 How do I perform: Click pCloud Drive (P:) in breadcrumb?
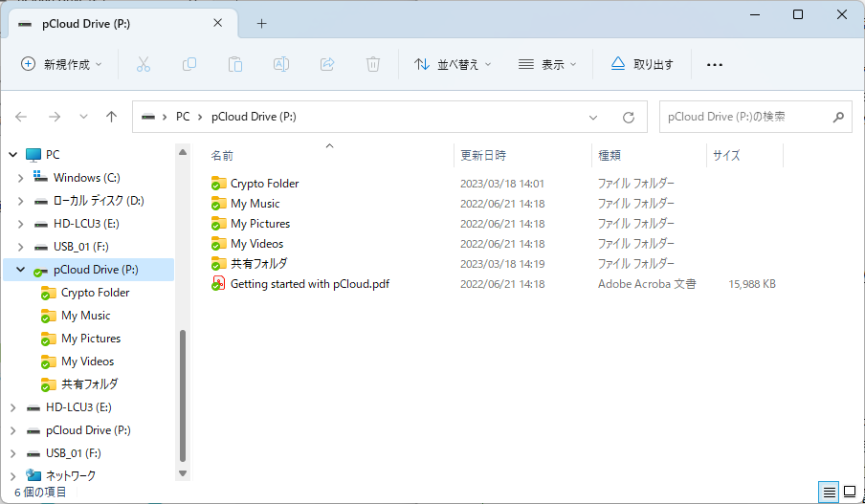tap(254, 117)
